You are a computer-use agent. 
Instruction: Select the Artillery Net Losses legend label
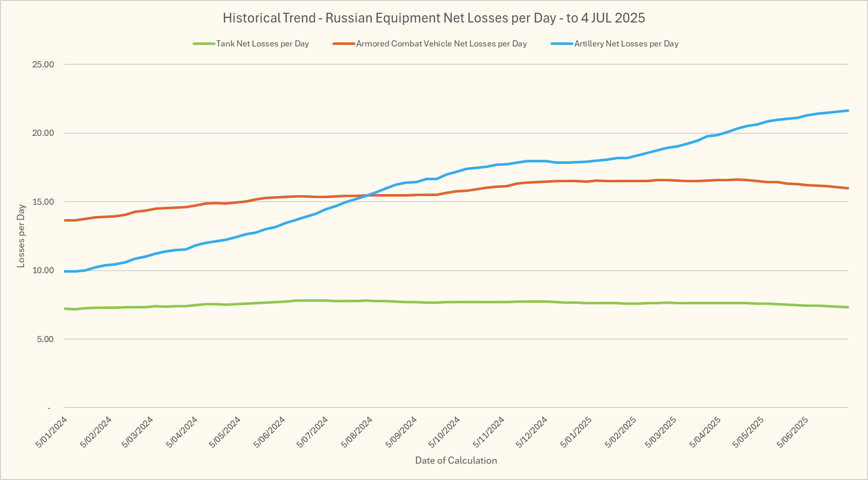(626, 44)
